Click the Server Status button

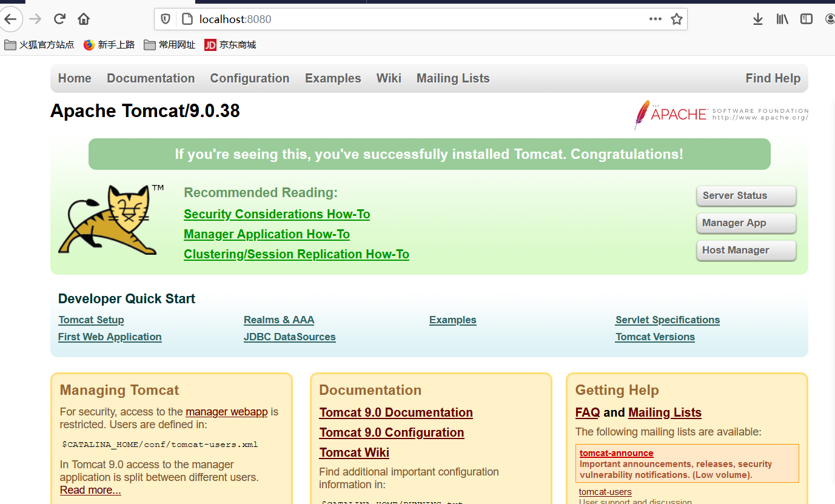746,195
